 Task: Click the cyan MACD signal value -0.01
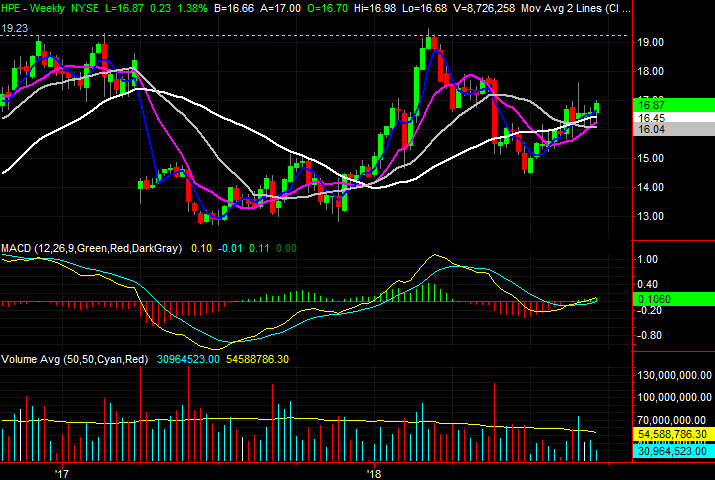tap(230, 248)
